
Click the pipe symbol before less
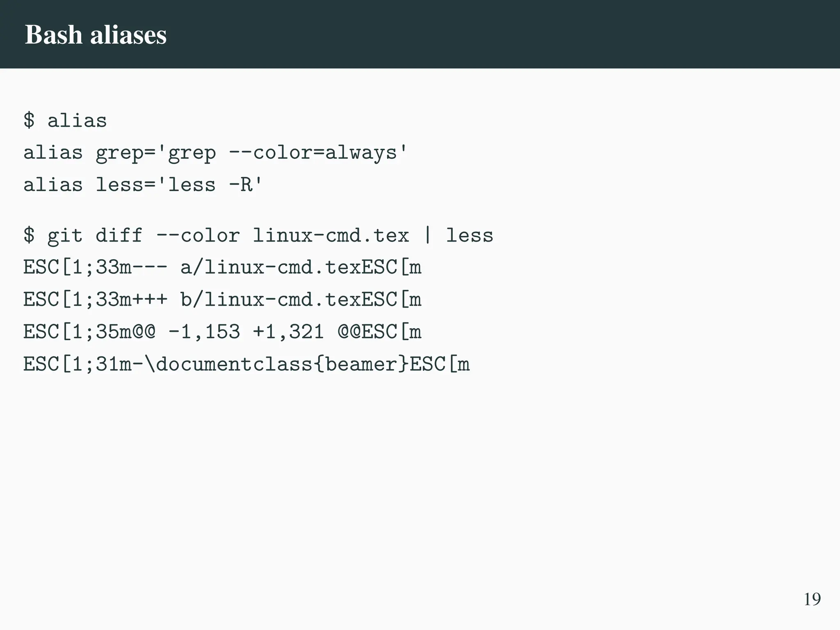[427, 236]
